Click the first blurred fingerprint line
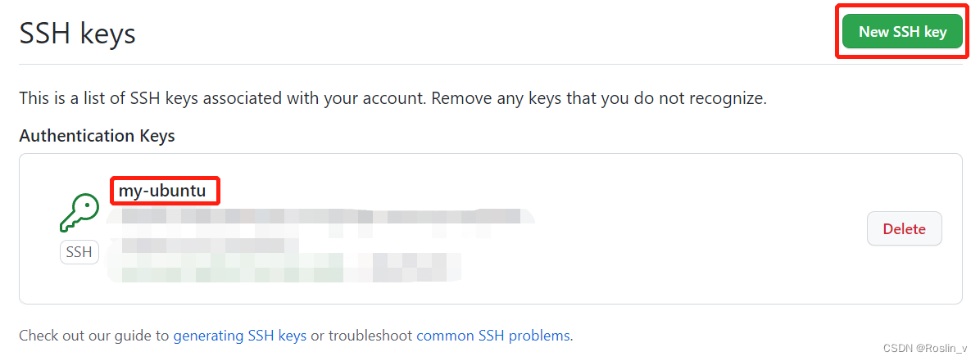 point(320,217)
